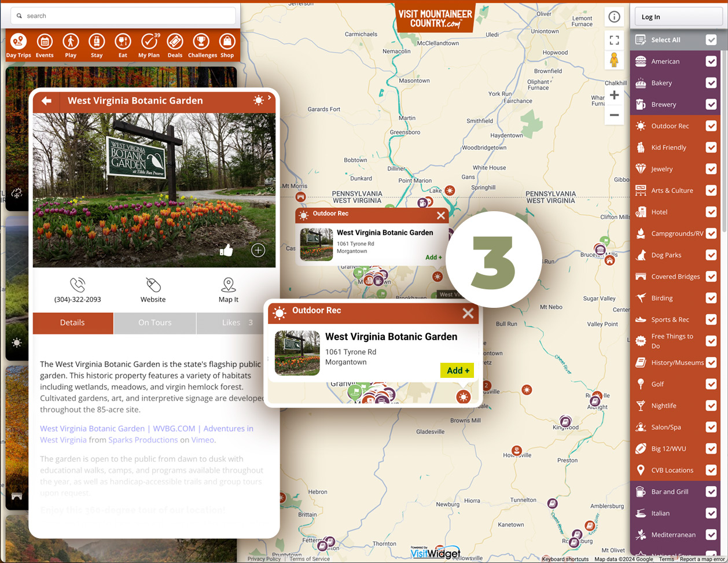Toggle the Select All checkbox
This screenshot has width=728, height=563.
[711, 40]
